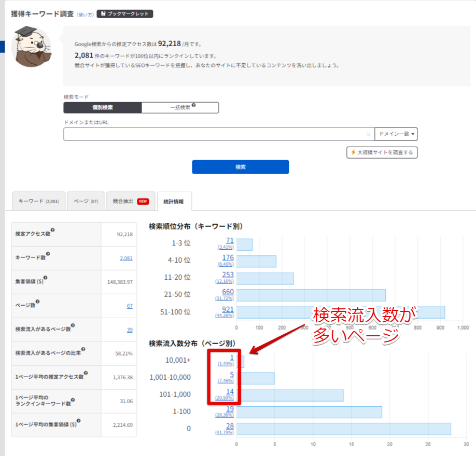This screenshot has height=456, width=476.
Task: Click help icon next to 推定アクセス数
Action: [x=52, y=231]
